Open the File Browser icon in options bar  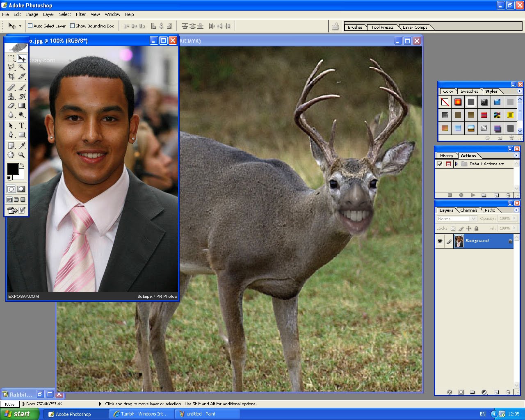(336, 26)
